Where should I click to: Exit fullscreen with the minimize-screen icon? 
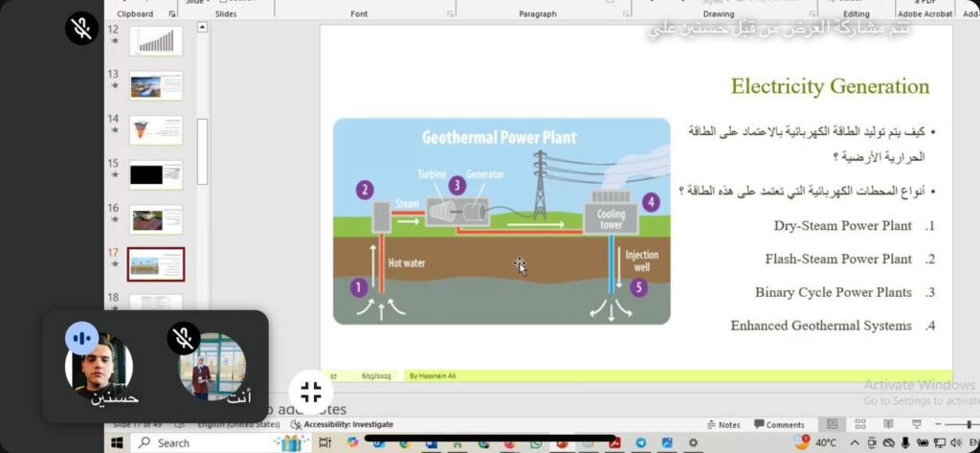tap(310, 391)
